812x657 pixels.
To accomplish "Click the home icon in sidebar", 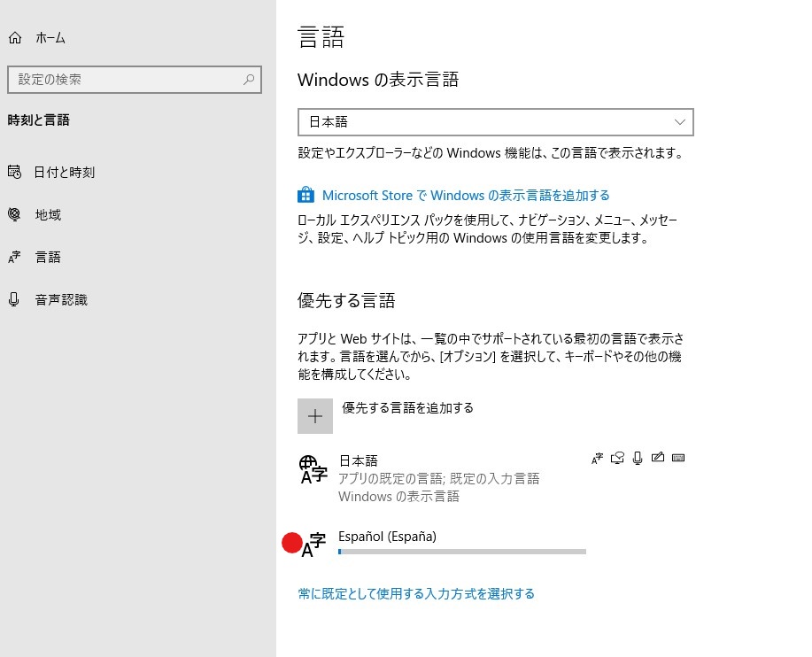I will tap(15, 38).
